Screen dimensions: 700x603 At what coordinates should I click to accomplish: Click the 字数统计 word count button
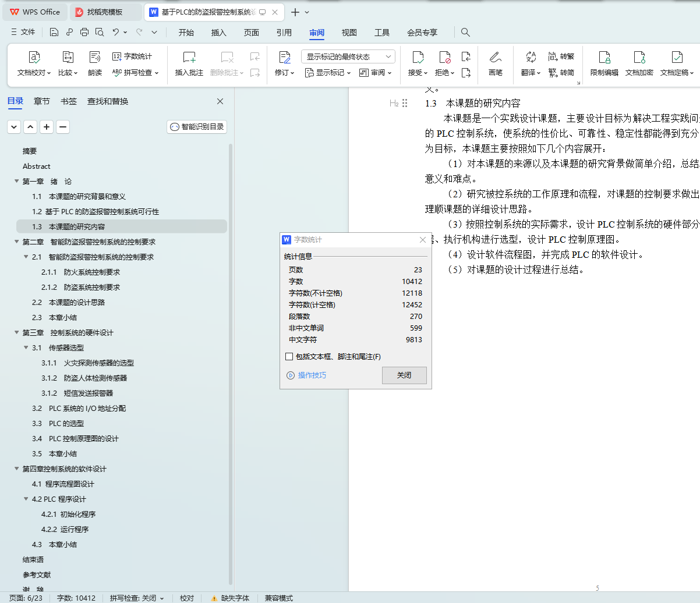[132, 56]
